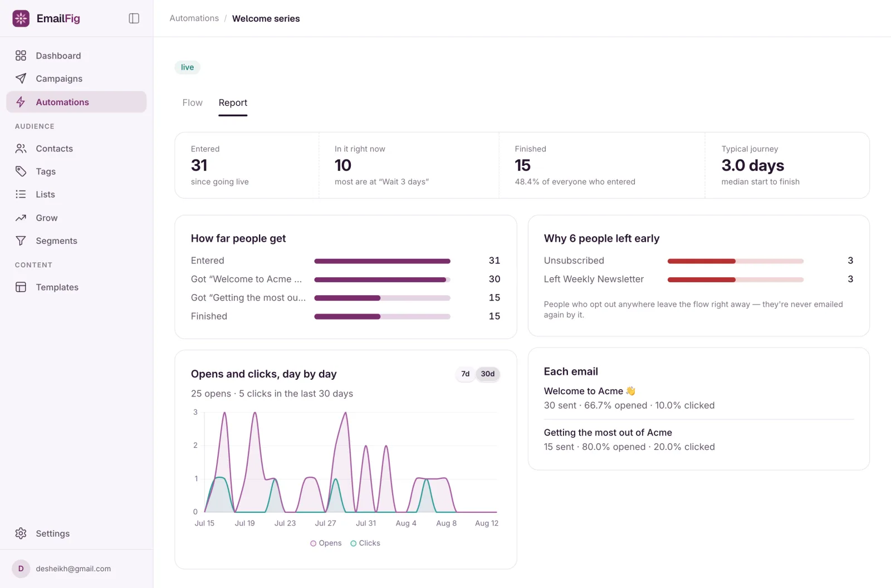The height and width of the screenshot is (588, 891).
Task: Open the Grow section
Action: (x=76, y=218)
